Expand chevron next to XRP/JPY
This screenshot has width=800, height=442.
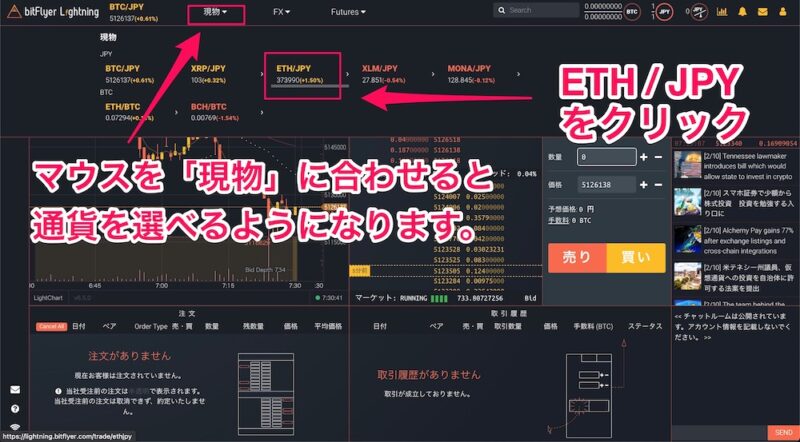262,74
